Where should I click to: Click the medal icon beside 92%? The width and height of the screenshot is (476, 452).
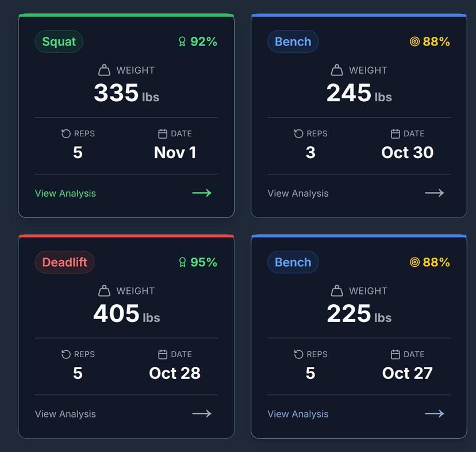tap(182, 41)
